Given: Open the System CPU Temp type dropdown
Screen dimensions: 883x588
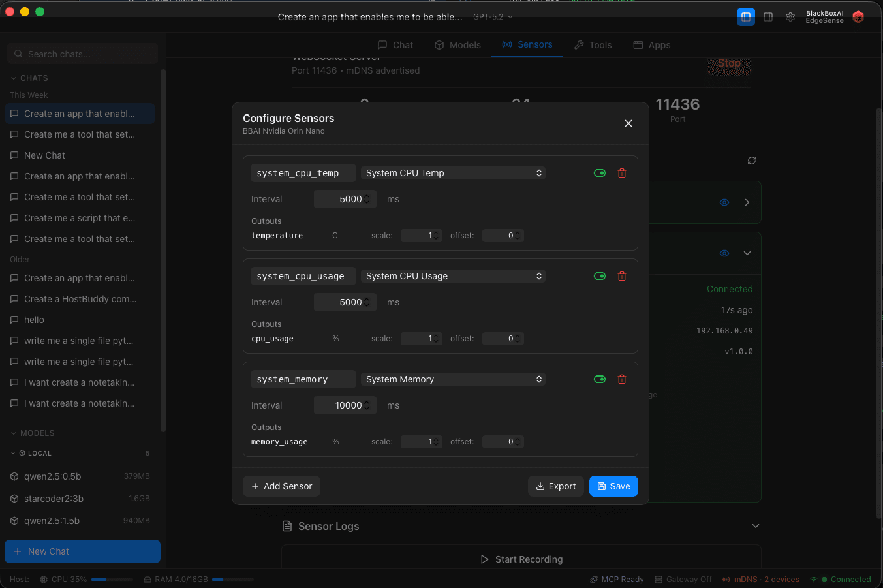Looking at the screenshot, I should (454, 173).
